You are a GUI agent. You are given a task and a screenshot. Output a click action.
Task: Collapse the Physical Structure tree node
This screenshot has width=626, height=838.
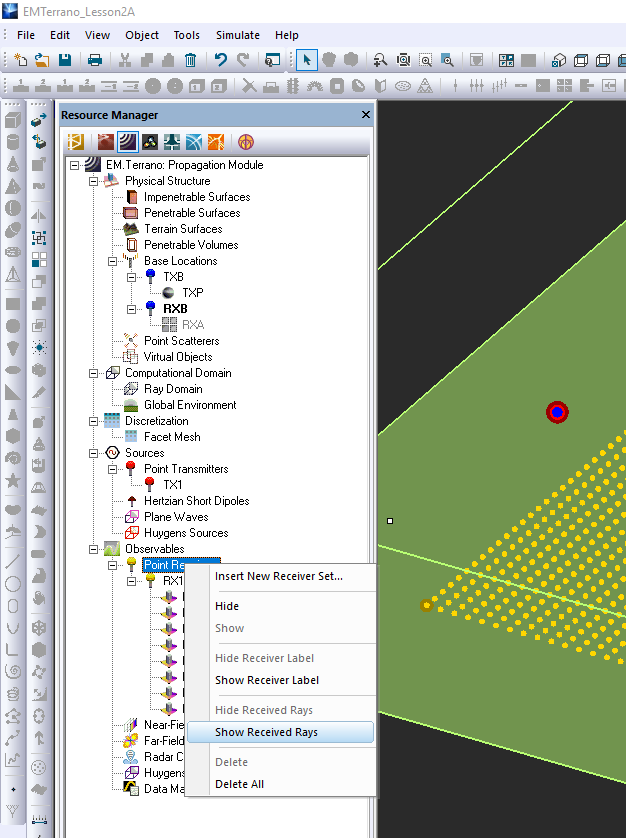(x=94, y=181)
